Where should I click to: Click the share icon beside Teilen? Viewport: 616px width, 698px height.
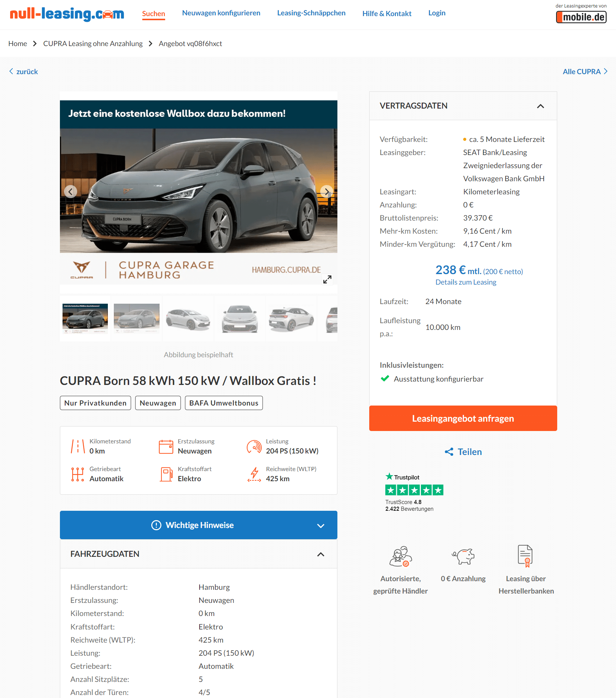pyautogui.click(x=449, y=452)
